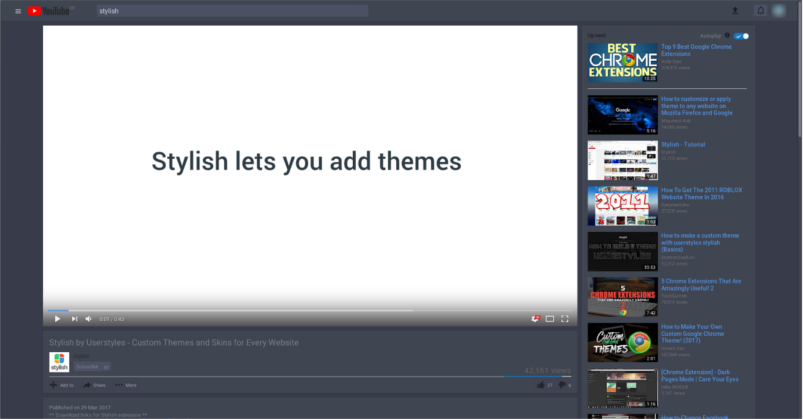Click the 2011 ROBLOX thumbnail

(x=622, y=206)
